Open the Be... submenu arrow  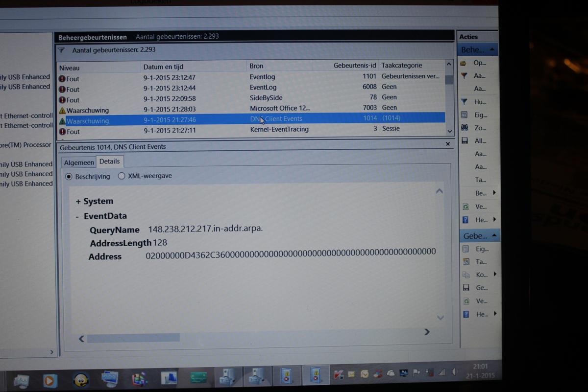[494, 193]
